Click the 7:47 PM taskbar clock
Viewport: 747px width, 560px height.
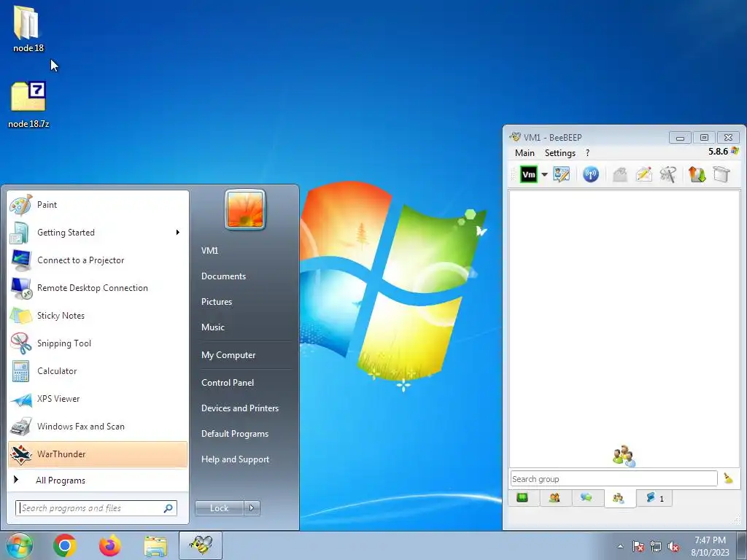pos(711,546)
